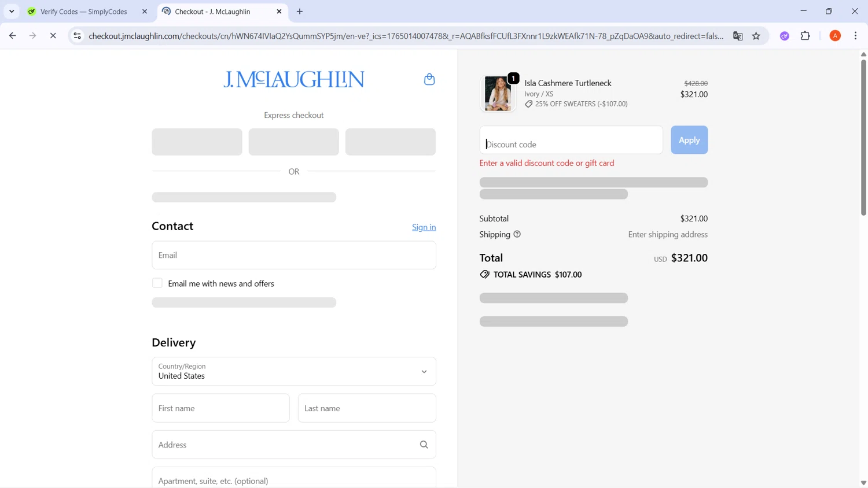This screenshot has height=488, width=868.
Task: Click the J.McLaughlin logo
Action: click(294, 79)
